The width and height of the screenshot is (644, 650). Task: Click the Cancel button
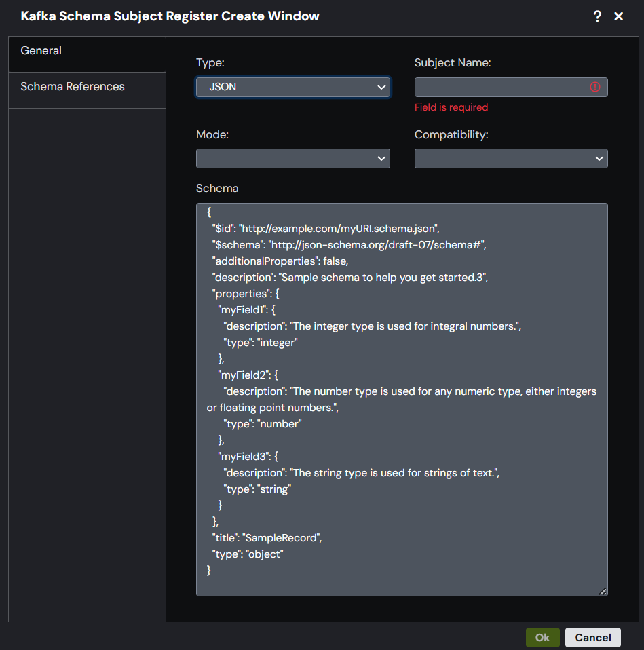(x=593, y=638)
